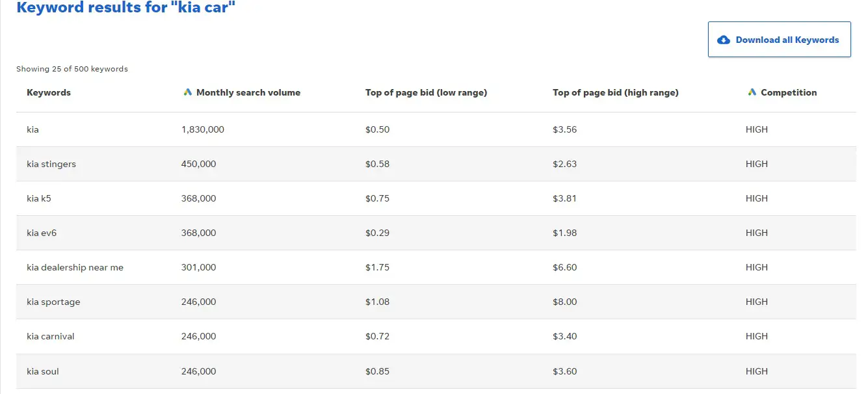Click the Monthly search volume column header

[x=248, y=92]
